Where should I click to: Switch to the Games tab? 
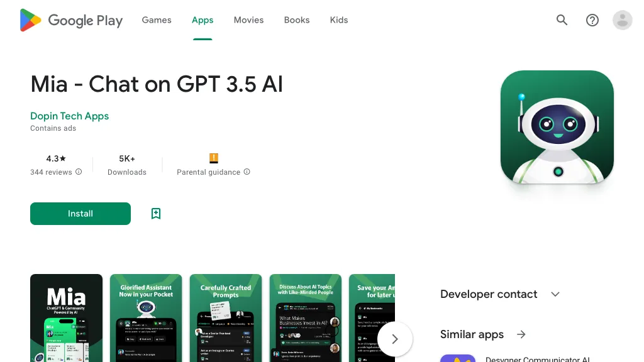pyautogui.click(x=157, y=20)
